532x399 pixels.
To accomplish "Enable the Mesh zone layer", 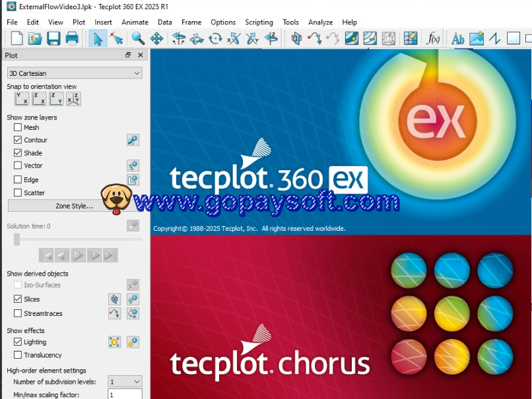I will [18, 127].
